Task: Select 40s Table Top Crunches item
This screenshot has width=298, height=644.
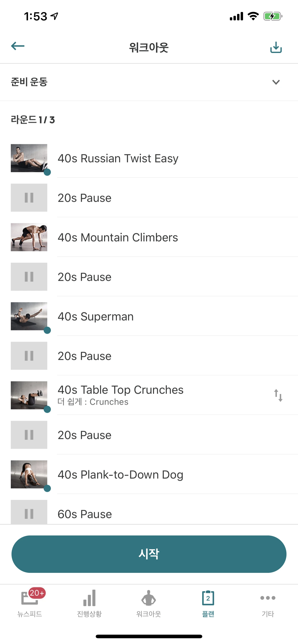Action: pyautogui.click(x=120, y=390)
